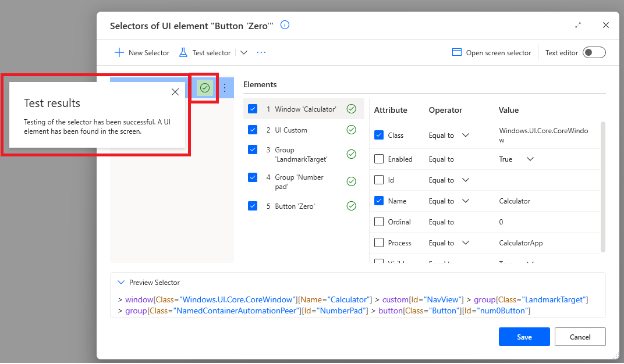Click the green success check on selector

click(205, 88)
